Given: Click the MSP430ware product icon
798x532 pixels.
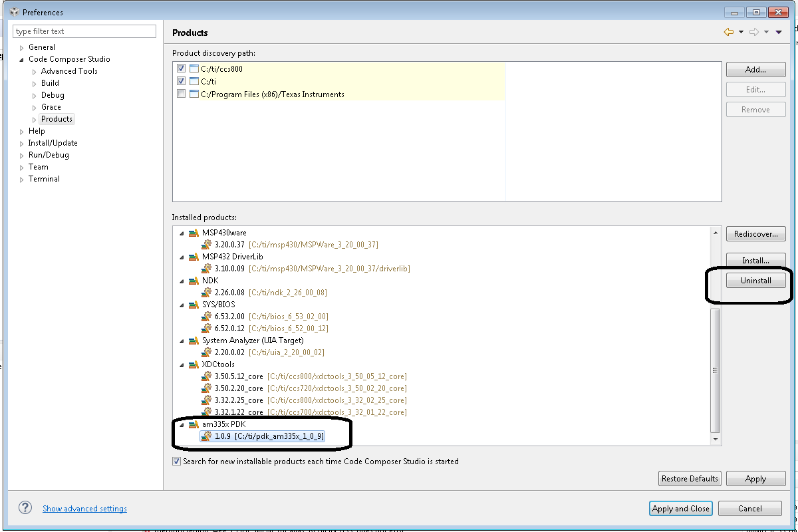Looking at the screenshot, I should point(194,233).
